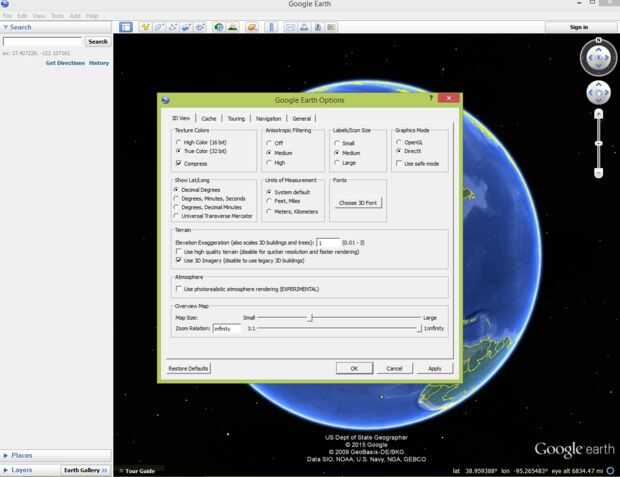Screen dimensions: 620x477
Task: Select the ruler measurement tool icon
Action: [271, 27]
